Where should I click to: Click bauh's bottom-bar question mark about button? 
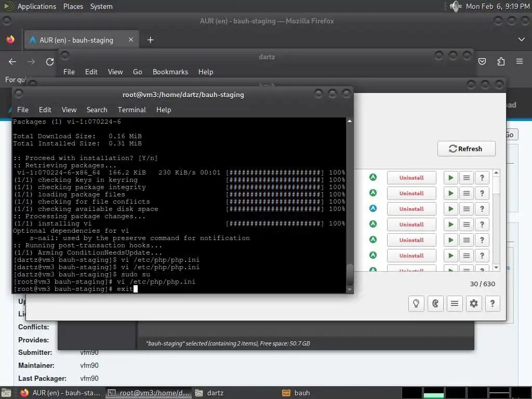point(493,303)
